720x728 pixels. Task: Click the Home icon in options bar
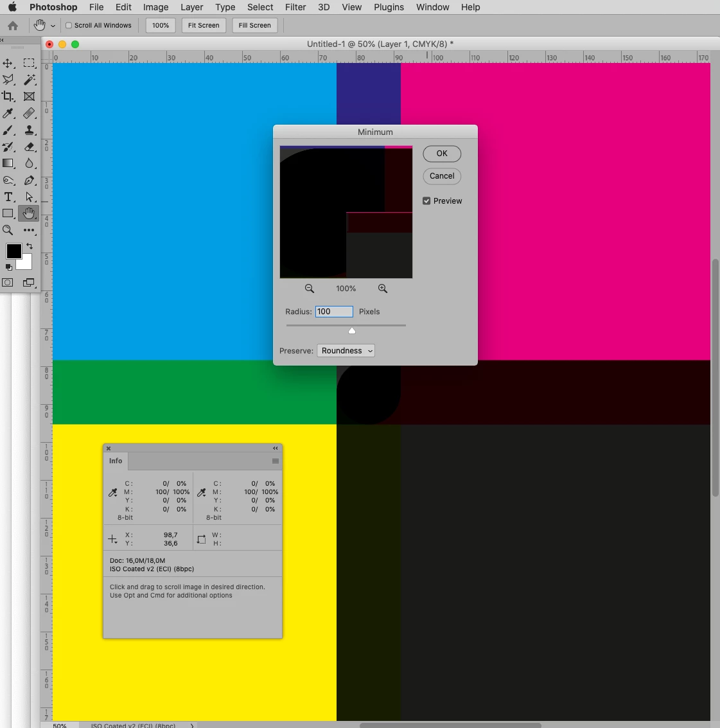(13, 26)
